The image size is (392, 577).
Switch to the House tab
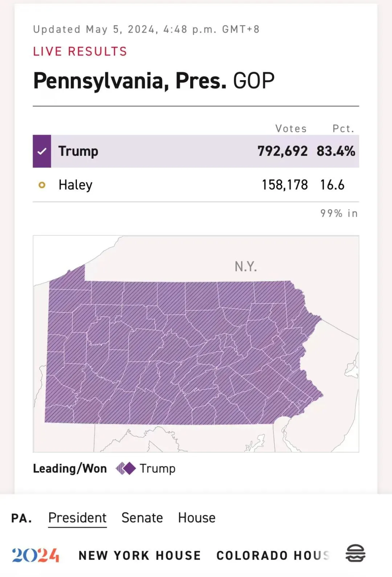197,518
